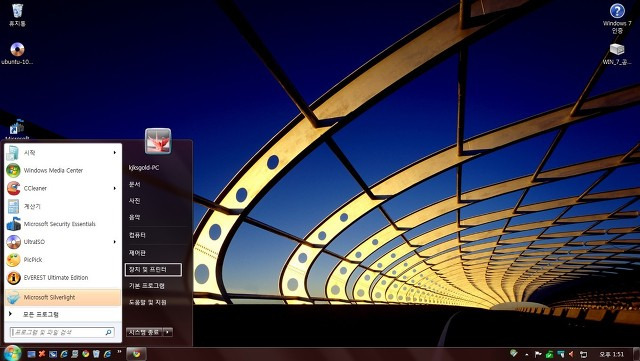640x361 pixels.
Task: Click the red X quick launch icon
Action: [42, 354]
